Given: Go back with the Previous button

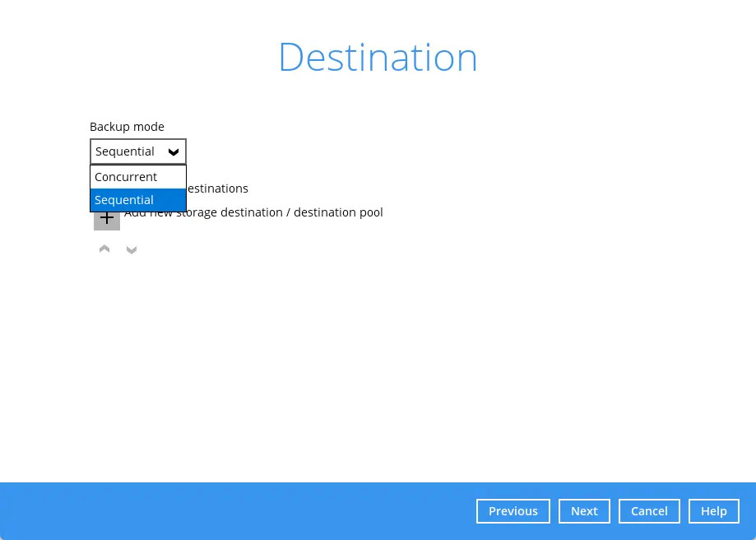Looking at the screenshot, I should coord(513,511).
